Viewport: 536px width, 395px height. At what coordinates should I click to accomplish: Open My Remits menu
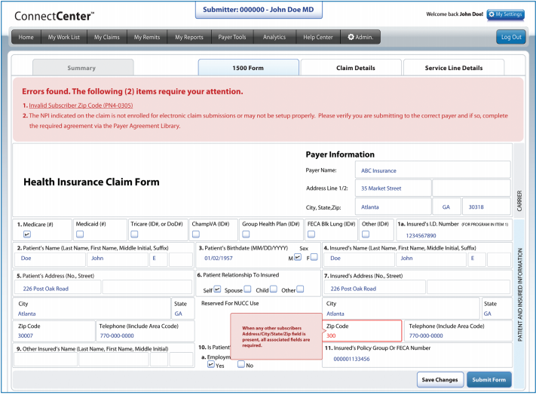147,37
